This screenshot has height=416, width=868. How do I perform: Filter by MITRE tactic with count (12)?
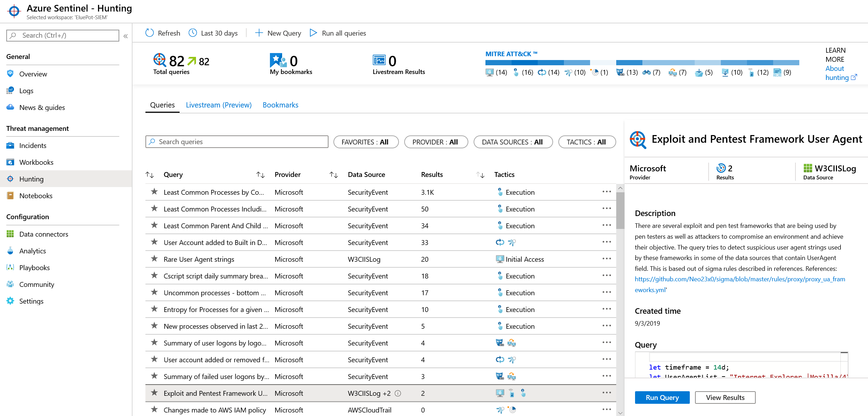coord(758,72)
